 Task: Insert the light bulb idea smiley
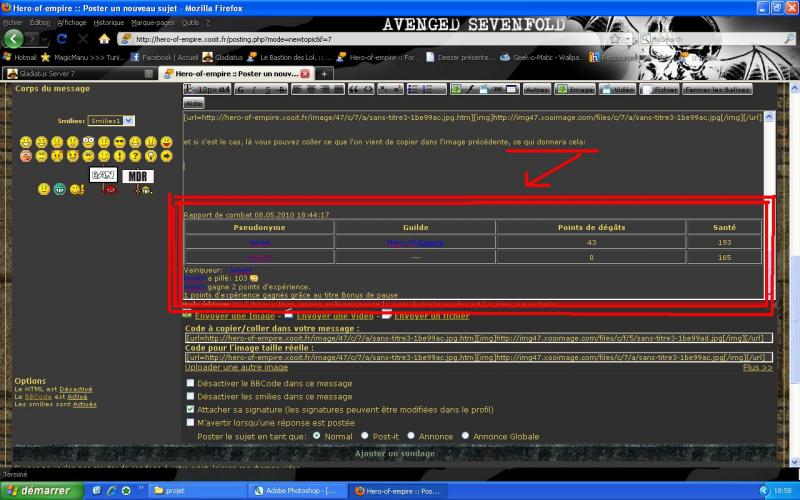pyautogui.click(x=151, y=156)
